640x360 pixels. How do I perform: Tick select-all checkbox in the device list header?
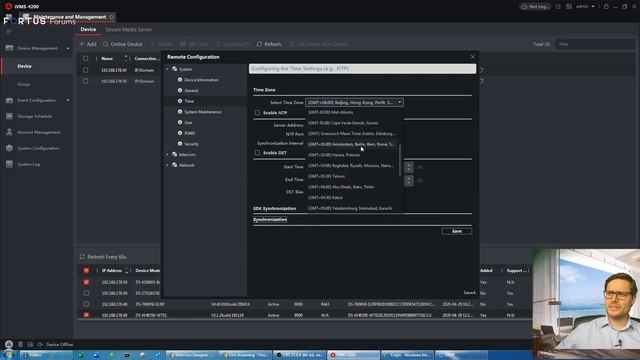click(x=85, y=58)
